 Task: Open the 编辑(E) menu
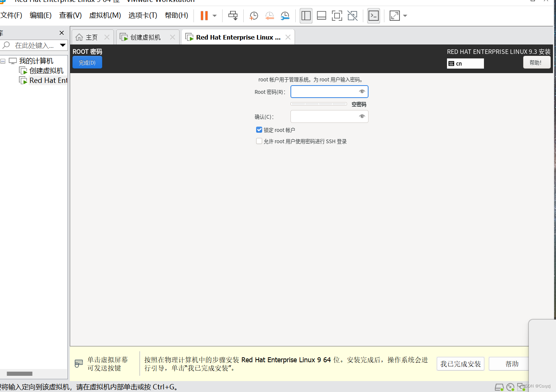pos(40,15)
